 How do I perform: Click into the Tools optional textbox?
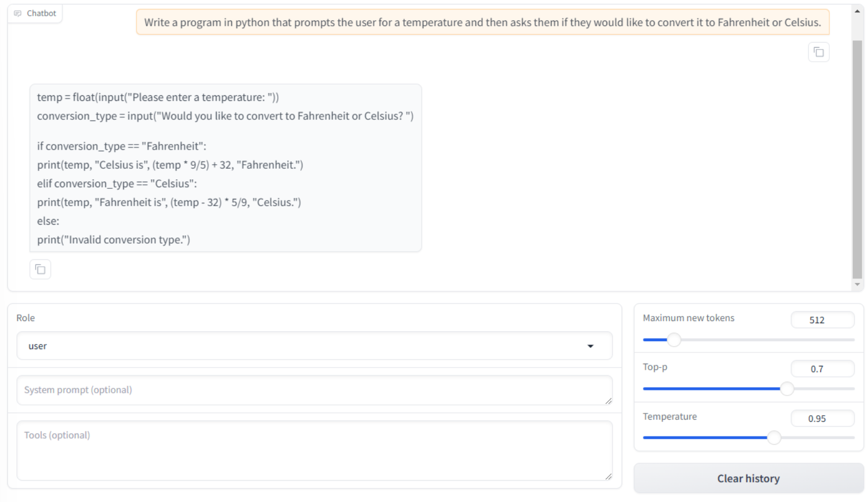pyautogui.click(x=314, y=450)
